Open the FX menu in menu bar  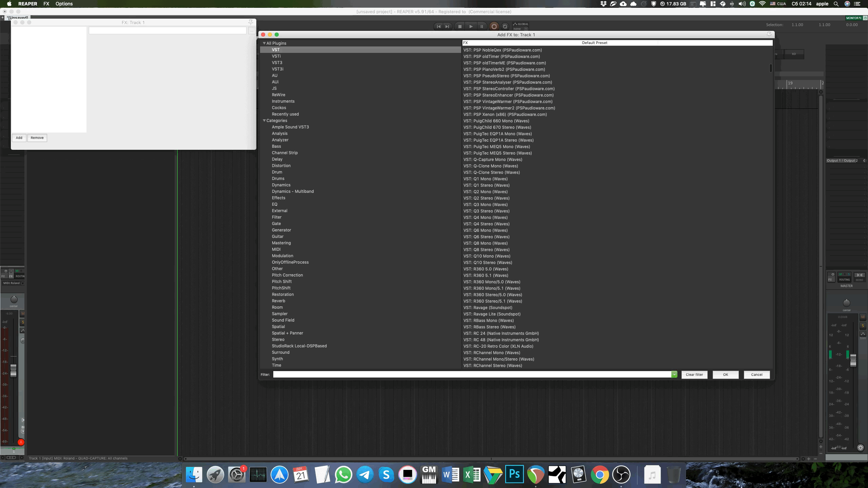tap(46, 4)
